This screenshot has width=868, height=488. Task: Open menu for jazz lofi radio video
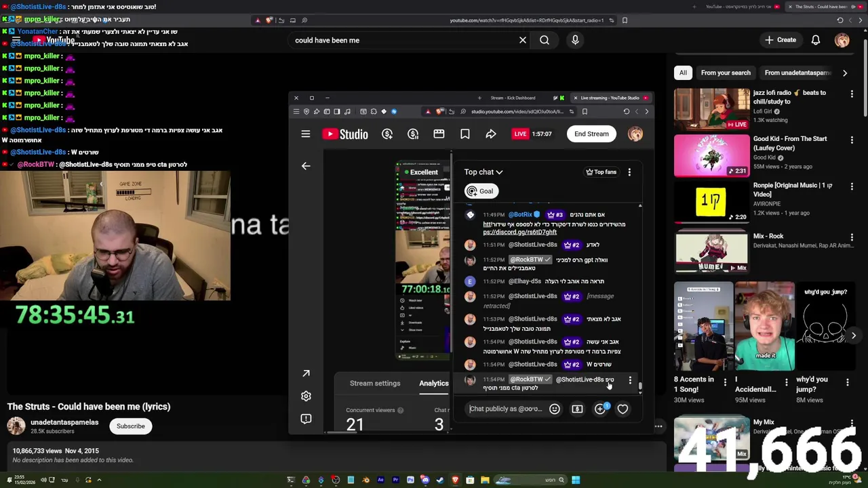(x=852, y=94)
